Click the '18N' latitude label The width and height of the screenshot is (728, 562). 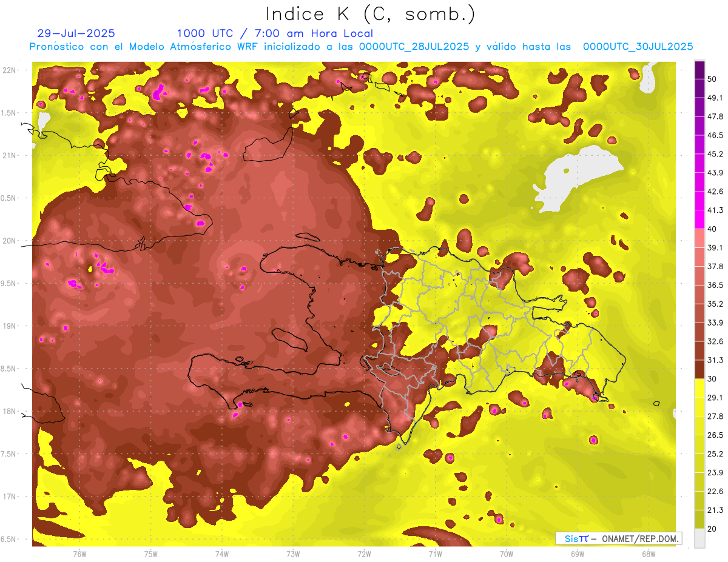tap(10, 412)
